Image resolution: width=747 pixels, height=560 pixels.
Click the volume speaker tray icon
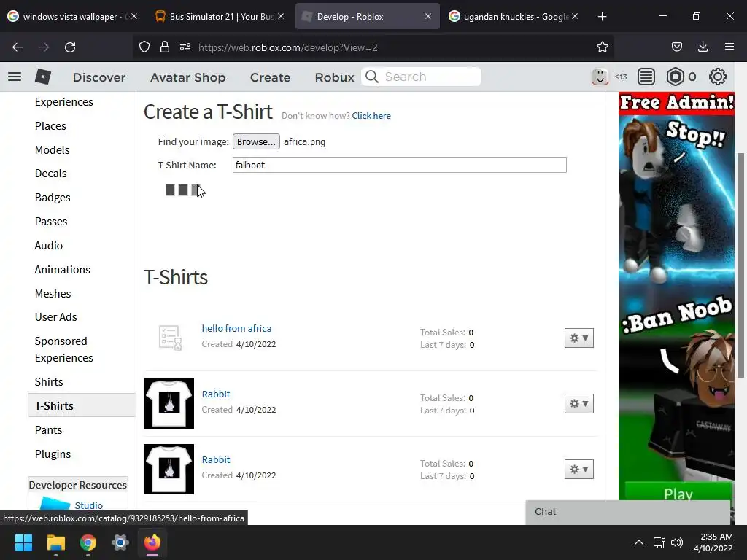[x=676, y=542]
